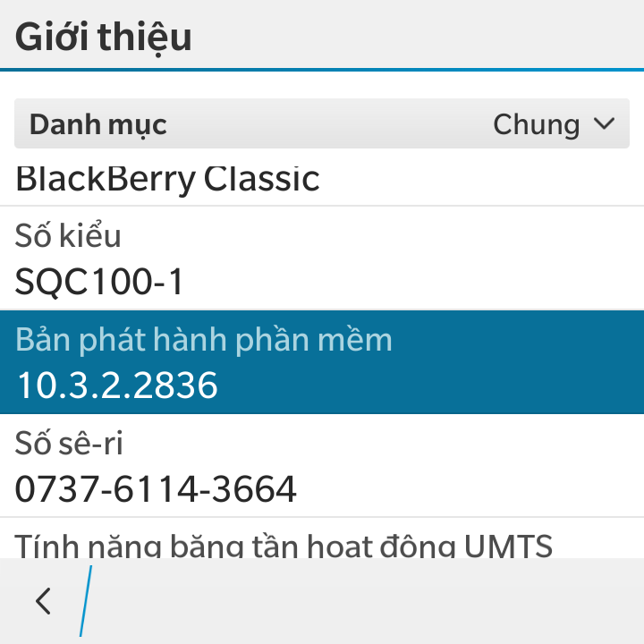
Task: Click the slanted blue divider by back arrow
Action: pos(86,601)
